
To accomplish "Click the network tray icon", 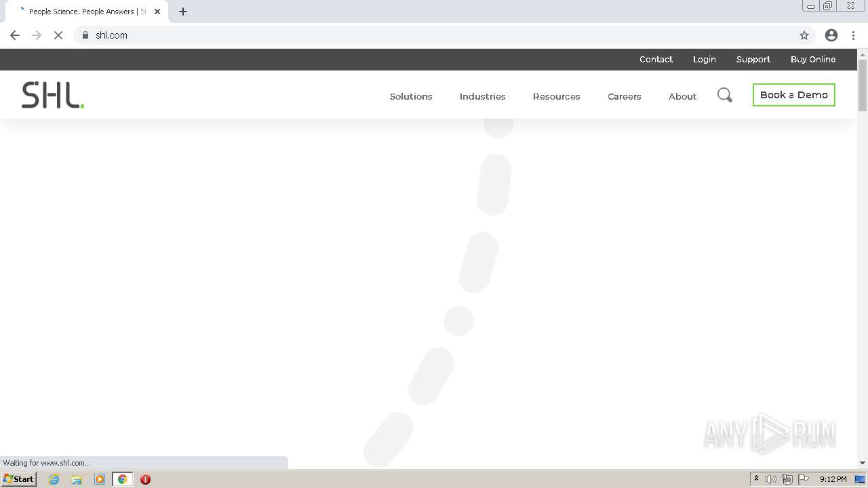I will click(x=787, y=479).
